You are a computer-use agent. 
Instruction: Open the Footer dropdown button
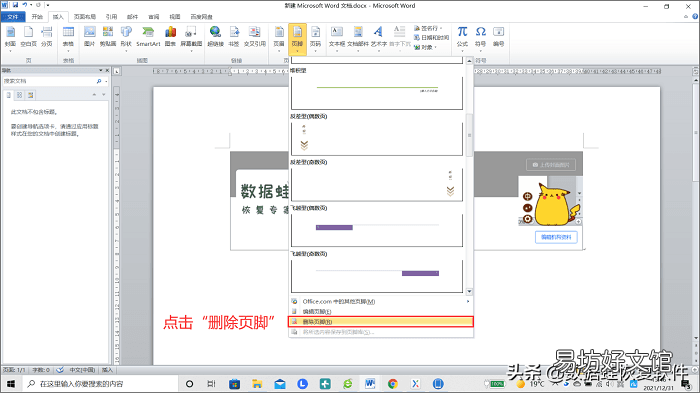click(x=297, y=39)
